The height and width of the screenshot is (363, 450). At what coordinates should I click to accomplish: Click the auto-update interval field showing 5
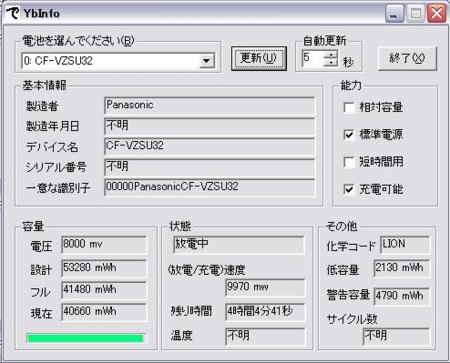(312, 58)
